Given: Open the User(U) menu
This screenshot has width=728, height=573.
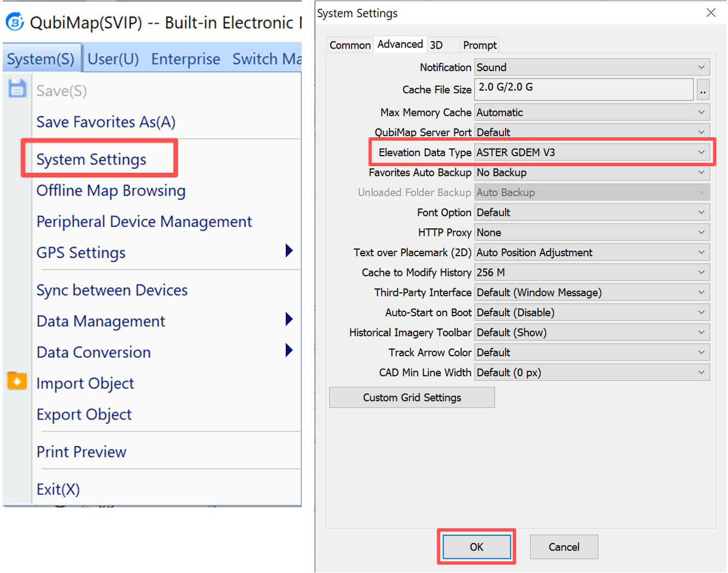Looking at the screenshot, I should 113,58.
